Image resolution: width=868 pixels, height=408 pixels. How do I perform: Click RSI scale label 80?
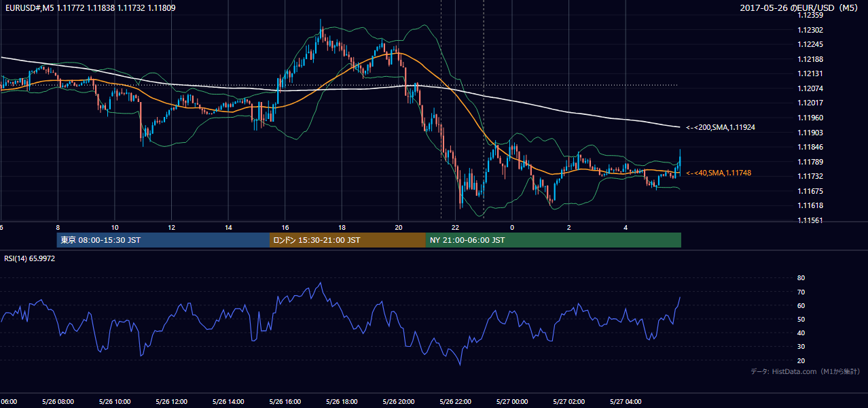[x=801, y=278]
